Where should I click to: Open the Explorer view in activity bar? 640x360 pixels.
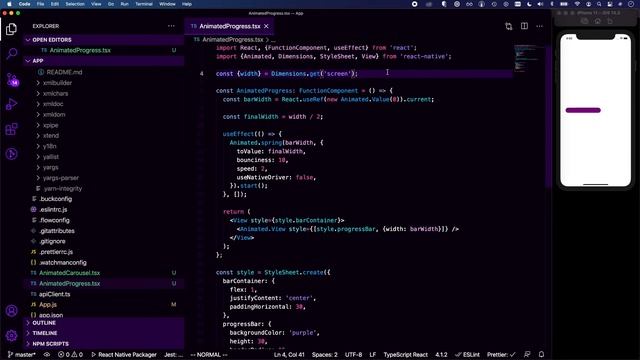[x=11, y=29]
